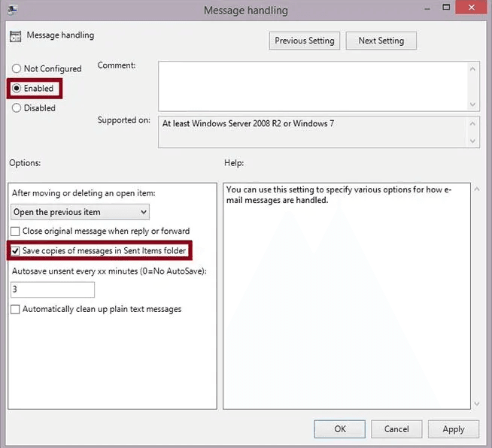Click the 'Autosave unsent every xx minutes' label
Viewport: 492px width, 448px height.
pyautogui.click(x=109, y=271)
